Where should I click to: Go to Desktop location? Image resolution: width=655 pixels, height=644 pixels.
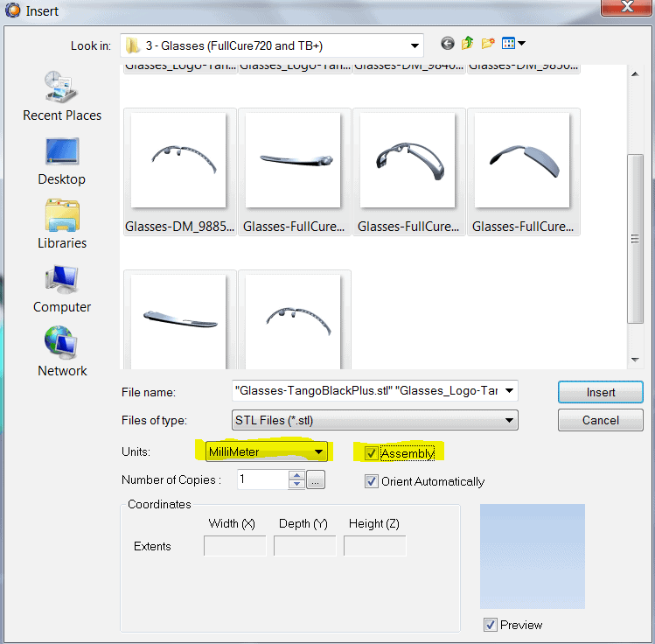coord(62,161)
